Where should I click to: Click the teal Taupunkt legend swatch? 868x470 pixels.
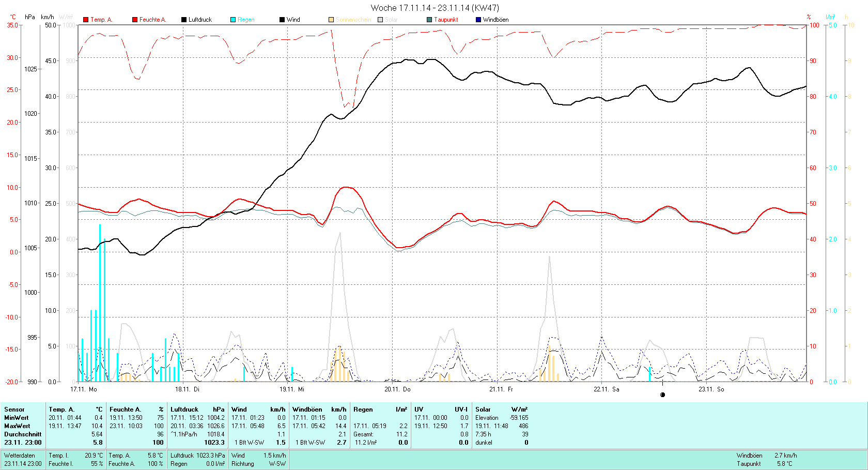point(429,20)
